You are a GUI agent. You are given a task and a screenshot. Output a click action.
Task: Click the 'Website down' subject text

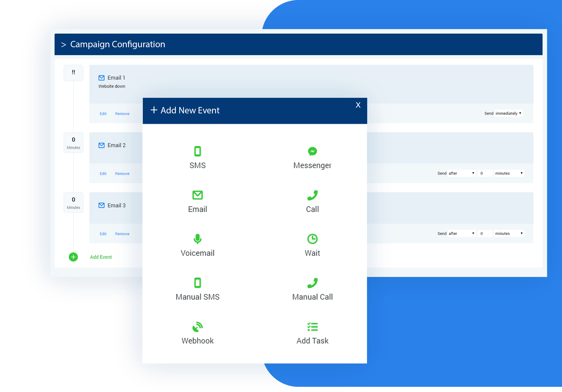click(112, 86)
